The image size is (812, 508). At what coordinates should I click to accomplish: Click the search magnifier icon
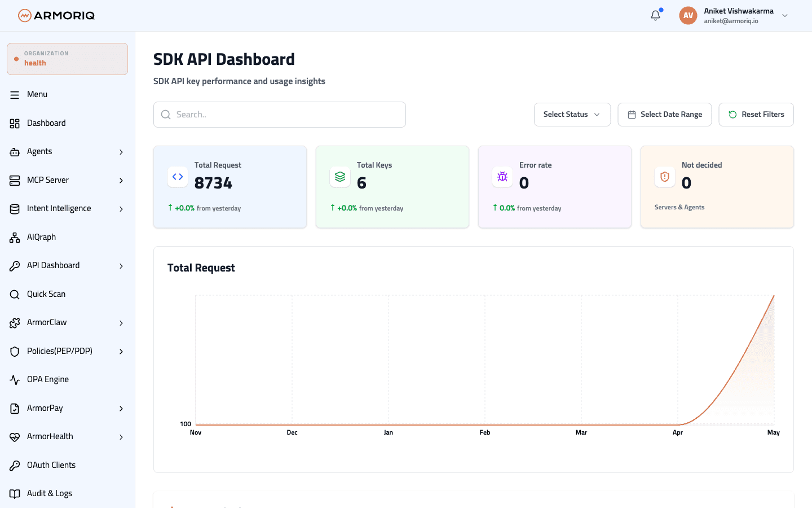pyautogui.click(x=166, y=115)
